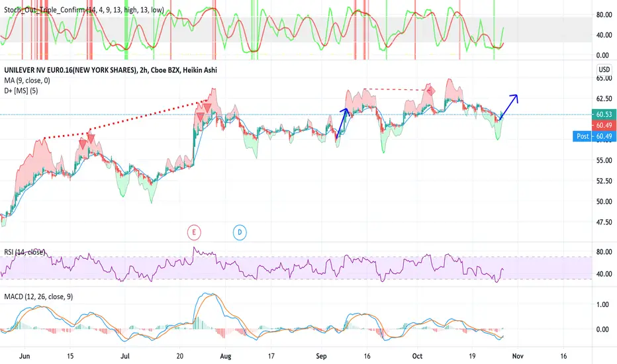The width and height of the screenshot is (617, 364).
Task: Click the Jul date label
Action: click(x=125, y=356)
